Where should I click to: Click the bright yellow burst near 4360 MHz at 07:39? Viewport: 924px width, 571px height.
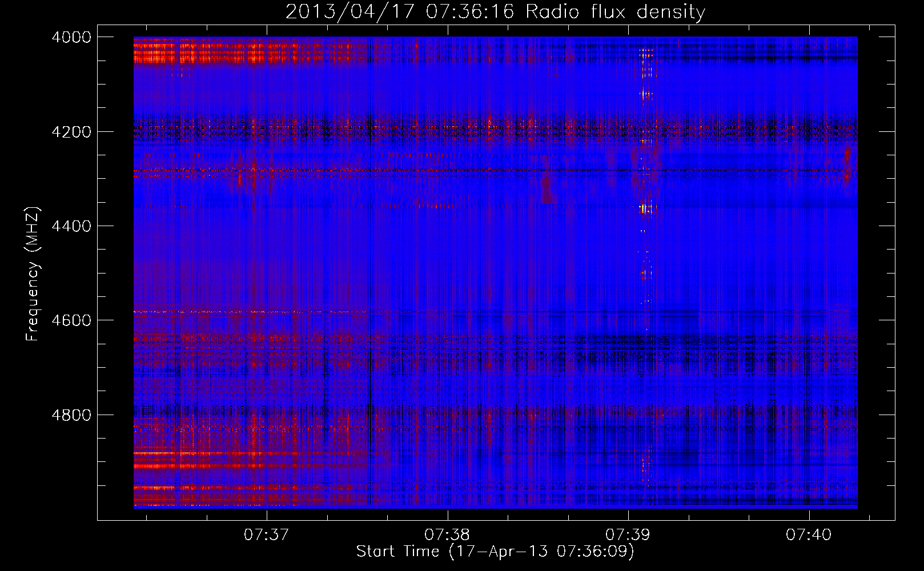645,208
